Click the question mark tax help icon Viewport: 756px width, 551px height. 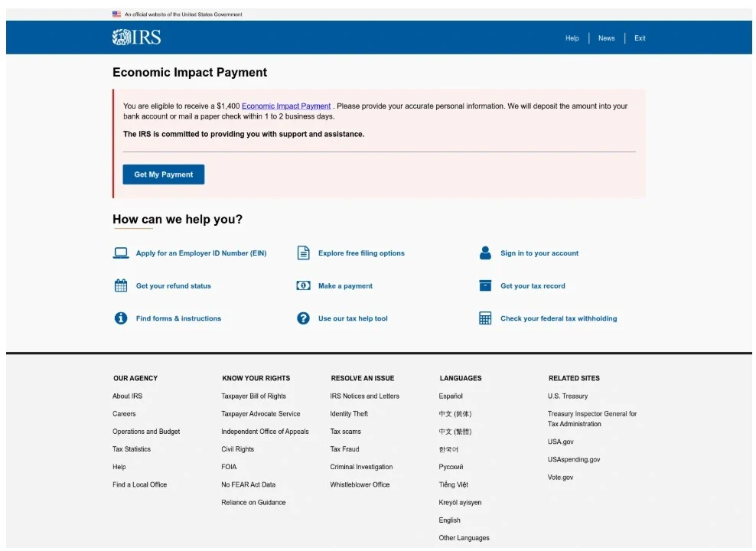(304, 318)
